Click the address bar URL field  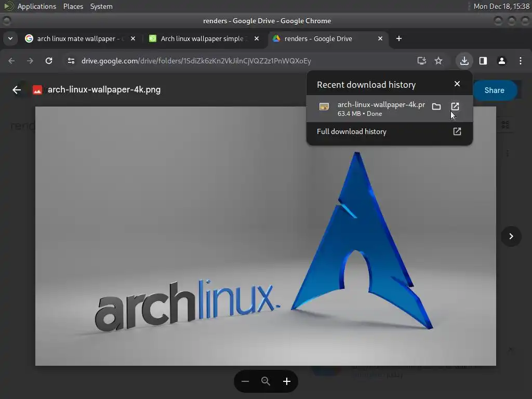(x=244, y=61)
